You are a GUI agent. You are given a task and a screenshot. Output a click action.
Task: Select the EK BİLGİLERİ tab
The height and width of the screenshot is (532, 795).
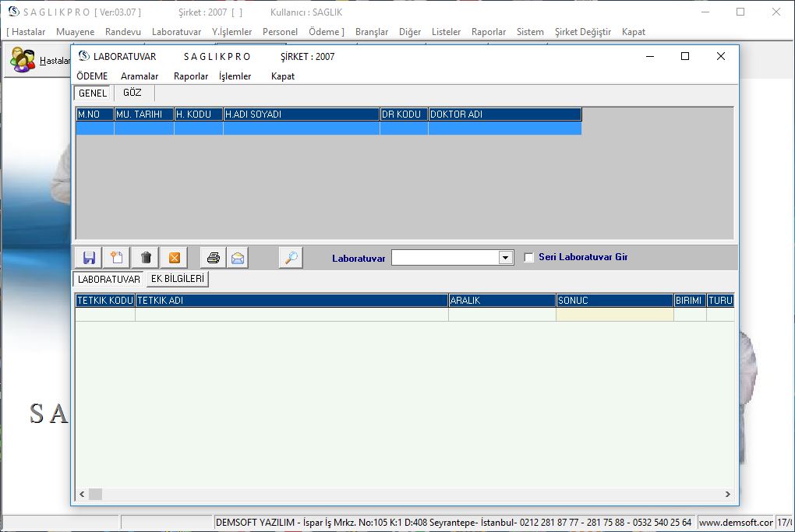pyautogui.click(x=178, y=279)
